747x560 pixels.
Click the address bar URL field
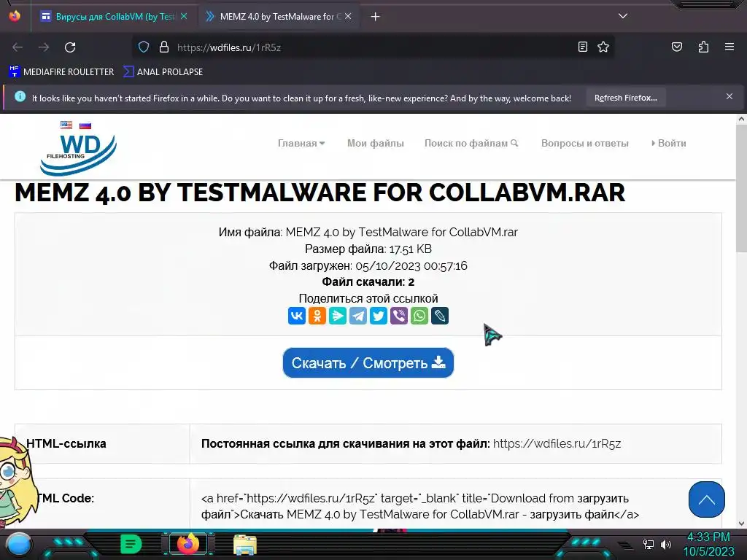(x=371, y=47)
